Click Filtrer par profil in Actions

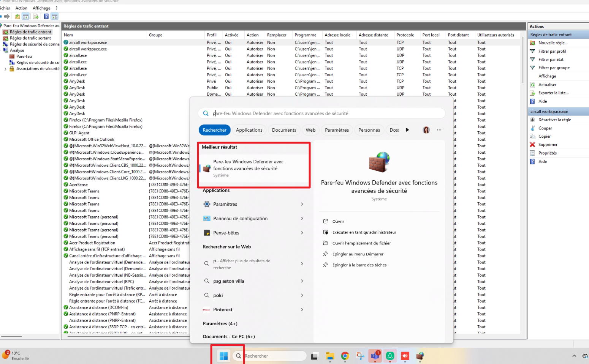(552, 51)
